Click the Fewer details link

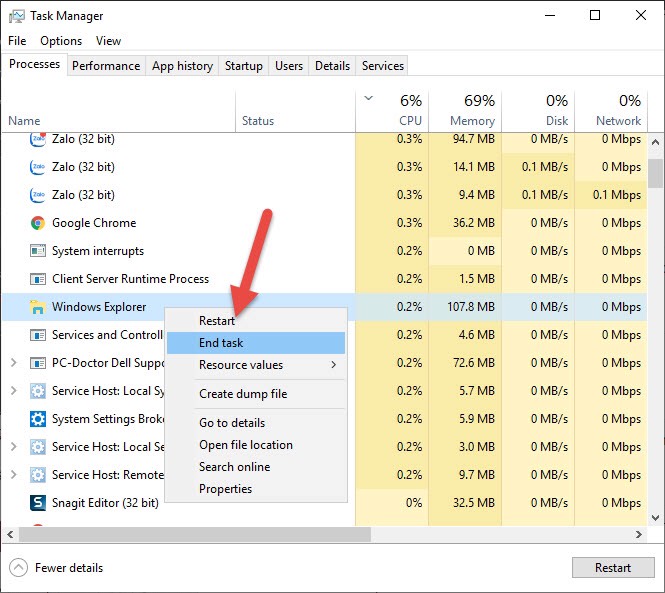69,568
